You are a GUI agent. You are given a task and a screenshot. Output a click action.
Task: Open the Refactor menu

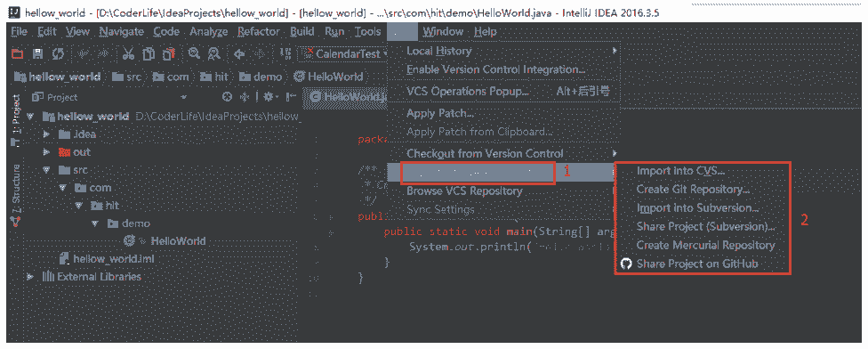[x=259, y=31]
